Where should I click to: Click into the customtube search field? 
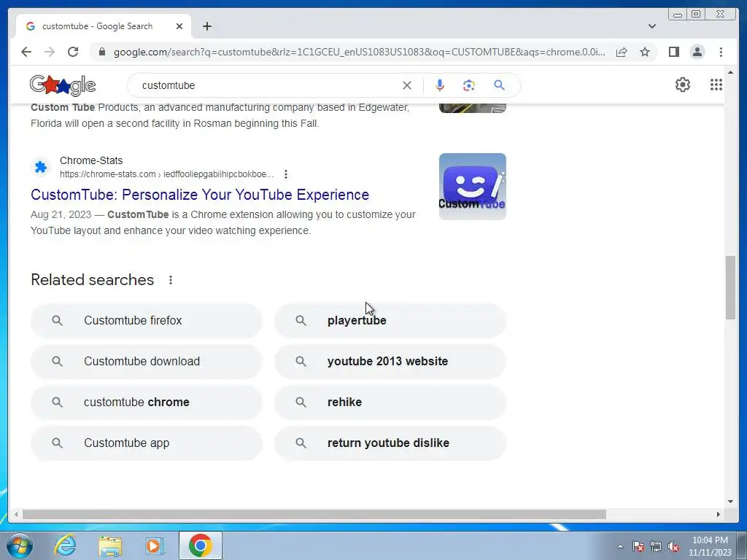267,85
